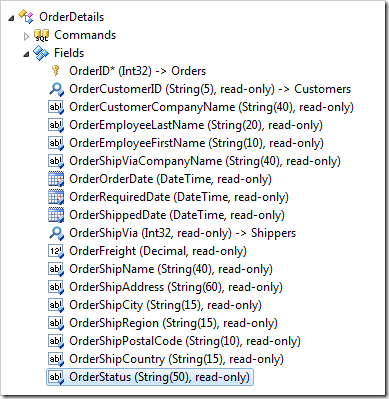This screenshot has width=389, height=399.
Task: Click the SQL Commands node icon
Action: click(41, 35)
